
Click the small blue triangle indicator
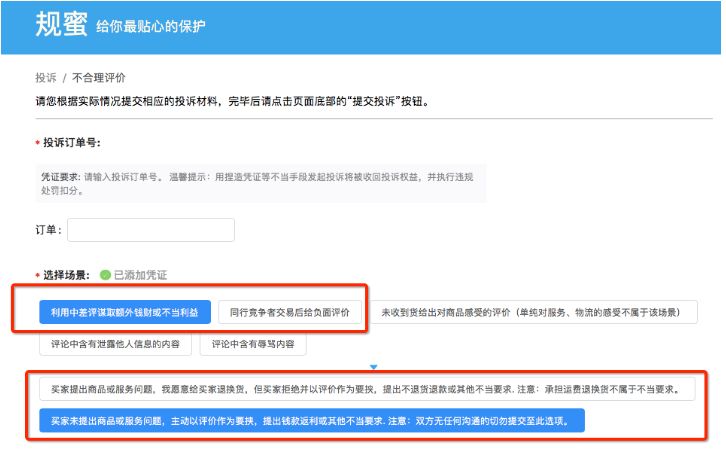(373, 367)
